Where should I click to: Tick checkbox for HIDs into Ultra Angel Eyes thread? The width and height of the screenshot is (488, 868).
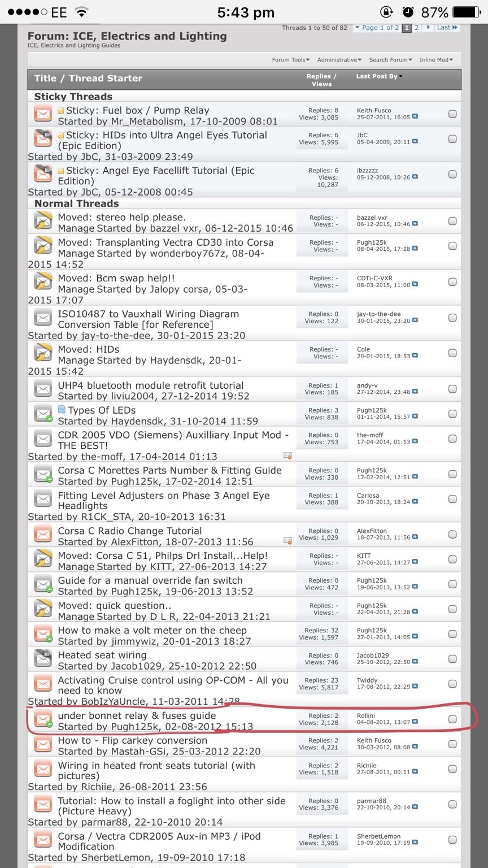pyautogui.click(x=452, y=139)
